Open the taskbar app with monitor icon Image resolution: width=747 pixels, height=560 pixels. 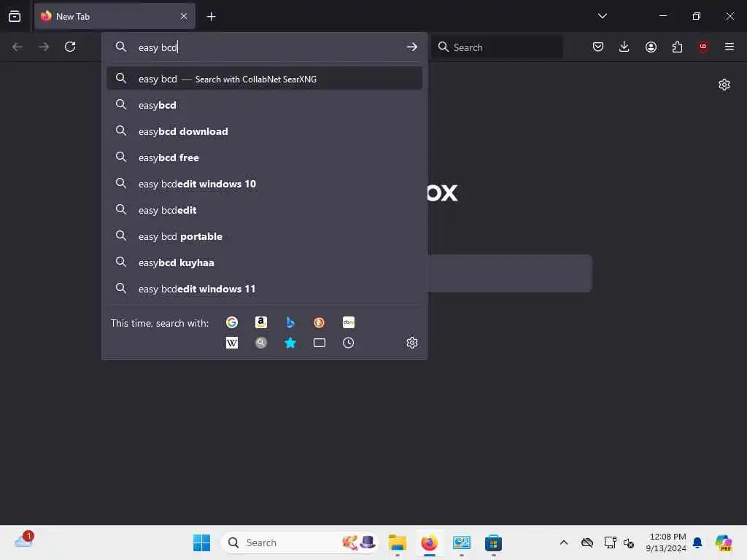pos(461,542)
